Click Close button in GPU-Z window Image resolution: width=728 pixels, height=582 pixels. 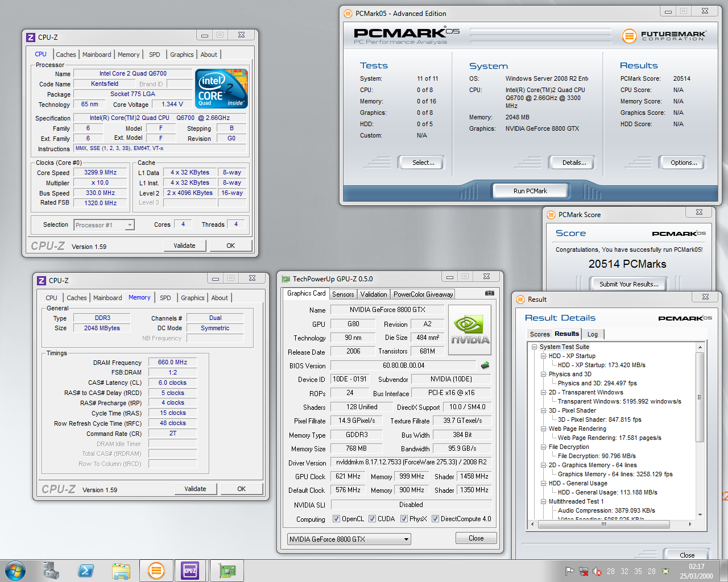476,538
